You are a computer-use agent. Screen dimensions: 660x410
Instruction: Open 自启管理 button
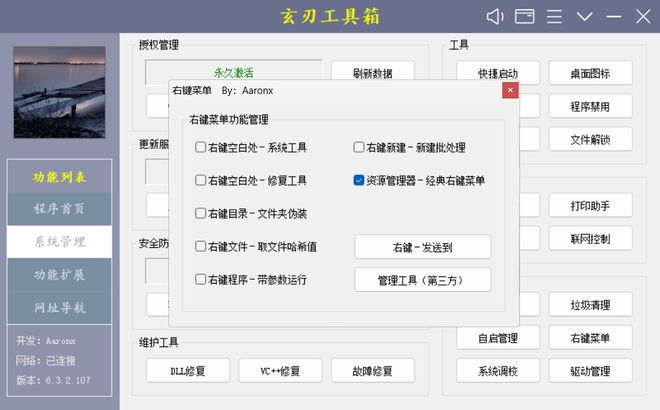[x=498, y=338]
